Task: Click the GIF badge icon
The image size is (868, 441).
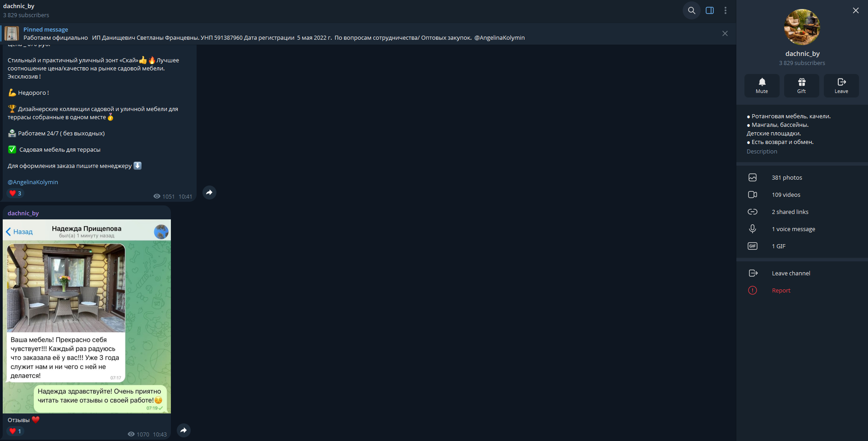Action: pos(753,246)
